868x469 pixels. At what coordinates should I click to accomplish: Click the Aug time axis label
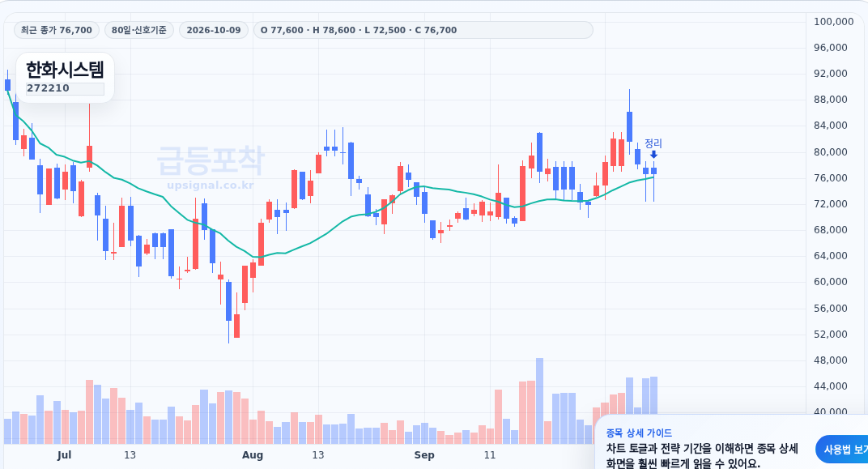pos(253,455)
